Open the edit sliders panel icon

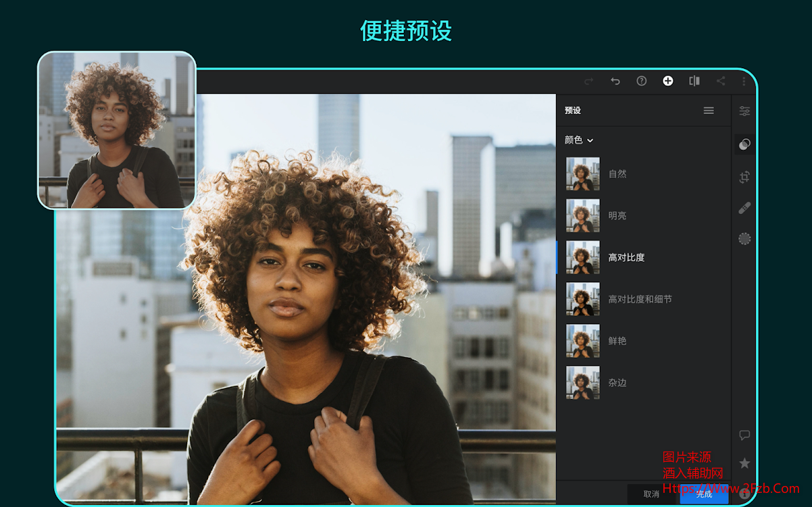pyautogui.click(x=744, y=111)
